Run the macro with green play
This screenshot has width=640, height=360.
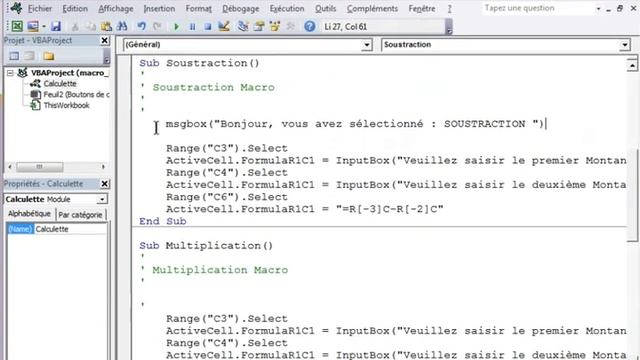click(176, 27)
